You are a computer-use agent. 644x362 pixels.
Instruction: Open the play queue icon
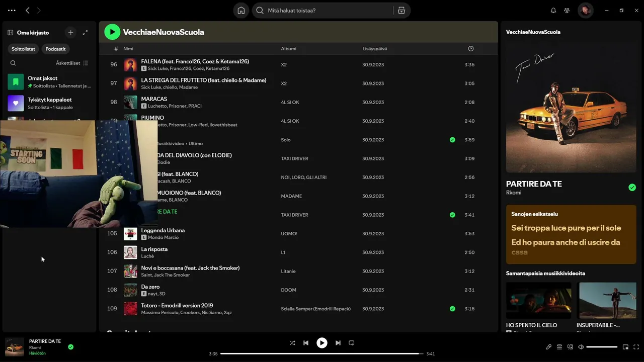559,347
